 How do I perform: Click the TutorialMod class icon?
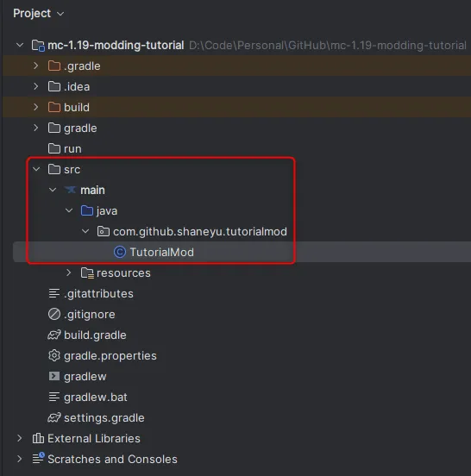(x=120, y=252)
